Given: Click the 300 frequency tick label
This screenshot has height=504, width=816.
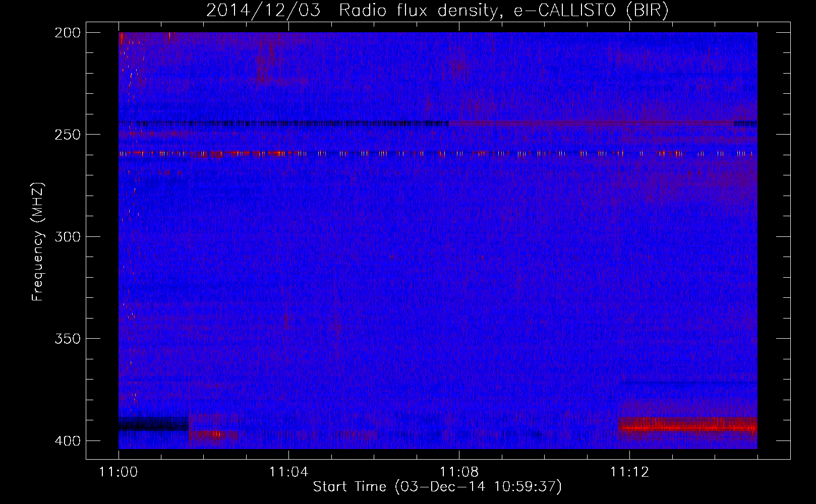Looking at the screenshot, I should (68, 236).
